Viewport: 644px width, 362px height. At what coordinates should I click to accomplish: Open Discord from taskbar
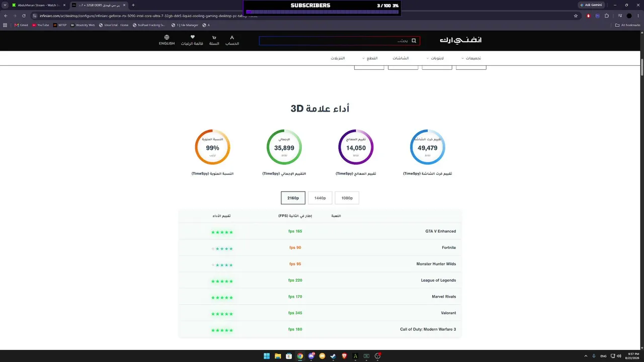[x=311, y=356]
